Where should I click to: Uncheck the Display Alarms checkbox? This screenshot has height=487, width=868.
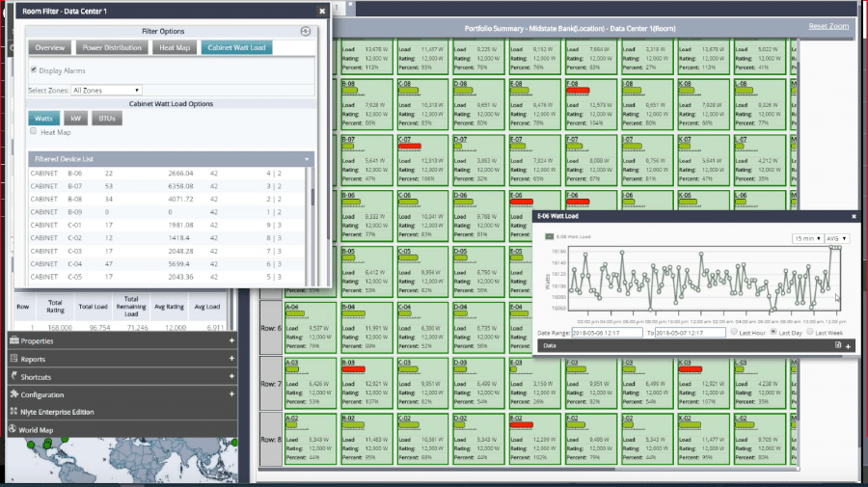coord(35,70)
